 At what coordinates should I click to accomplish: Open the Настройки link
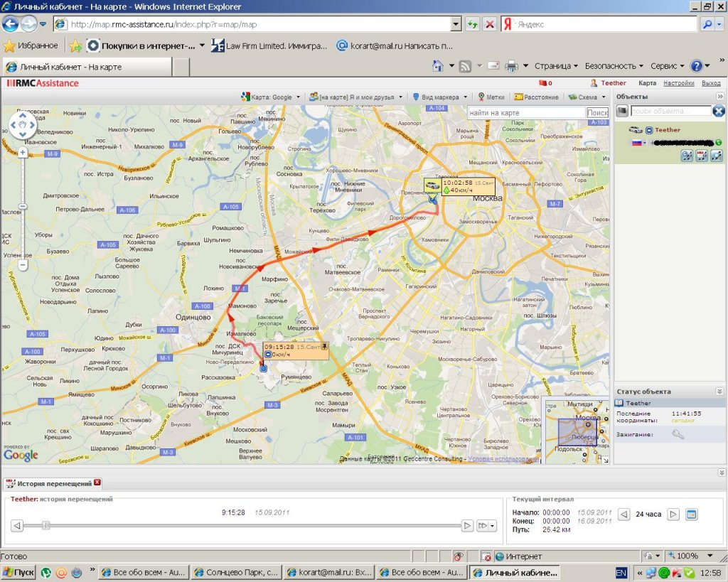click(x=678, y=83)
